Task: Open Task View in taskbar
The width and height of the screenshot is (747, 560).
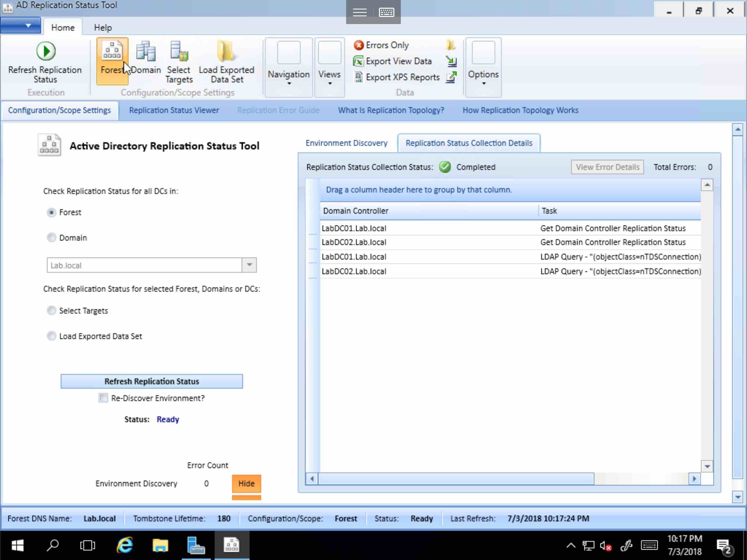Action: click(x=87, y=545)
